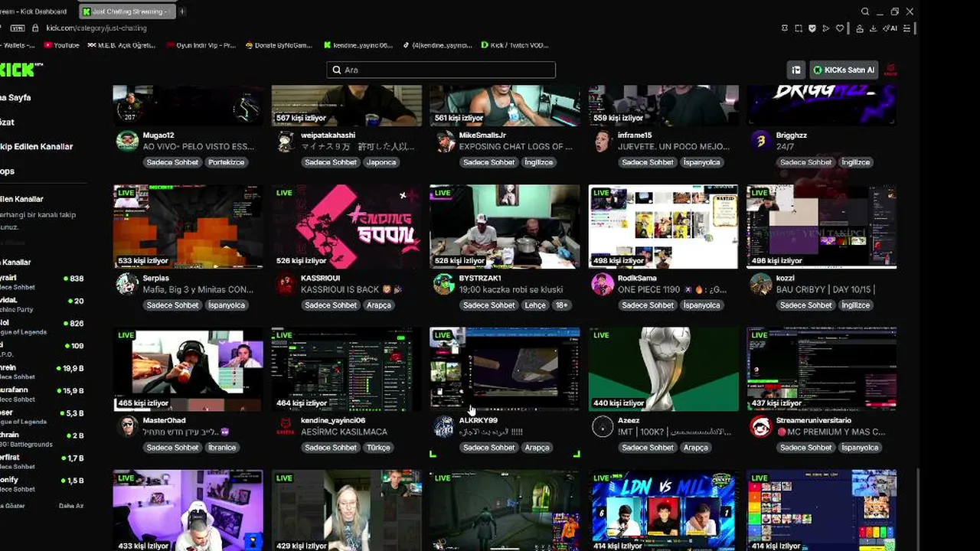Open ALKRKY99 channel avatar
Image resolution: width=980 pixels, height=551 pixels.
[x=445, y=426]
